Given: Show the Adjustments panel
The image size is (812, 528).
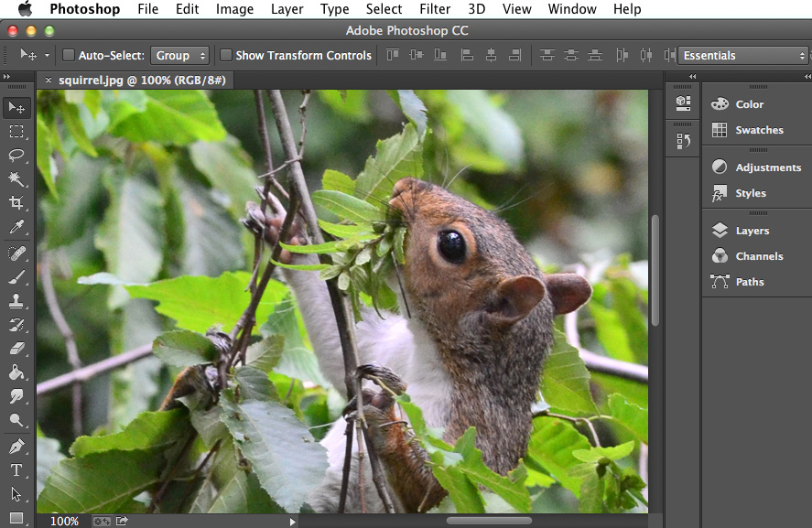Looking at the screenshot, I should click(x=758, y=167).
